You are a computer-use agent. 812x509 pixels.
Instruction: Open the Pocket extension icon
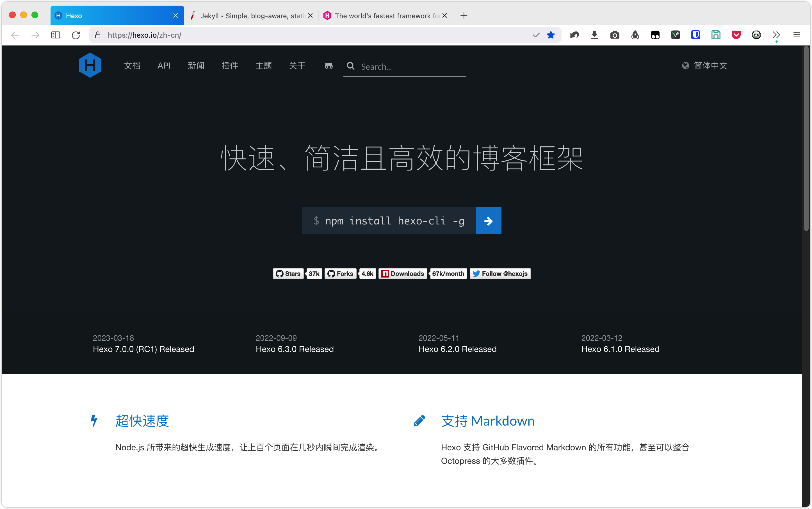736,35
